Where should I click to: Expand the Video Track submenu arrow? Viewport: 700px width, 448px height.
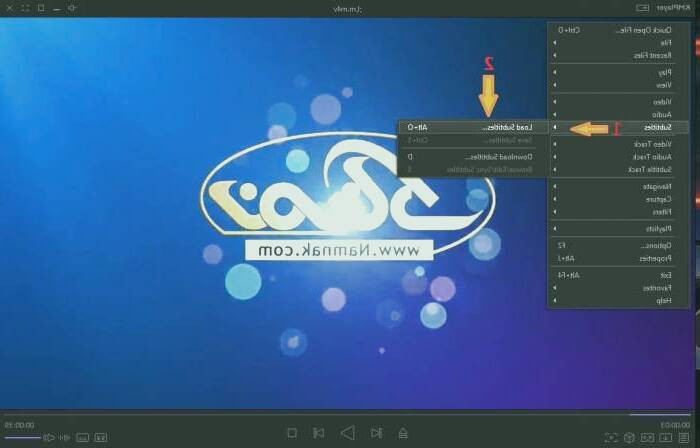pos(554,144)
